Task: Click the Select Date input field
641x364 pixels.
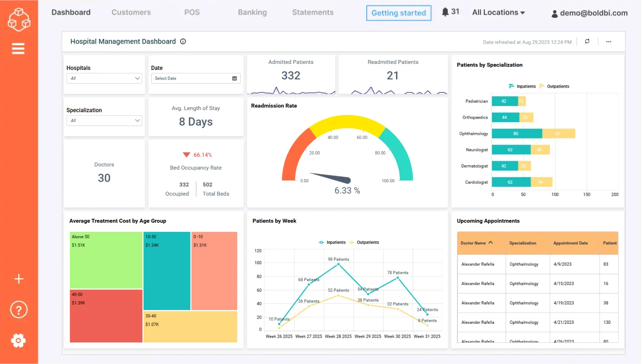Action: (192, 78)
